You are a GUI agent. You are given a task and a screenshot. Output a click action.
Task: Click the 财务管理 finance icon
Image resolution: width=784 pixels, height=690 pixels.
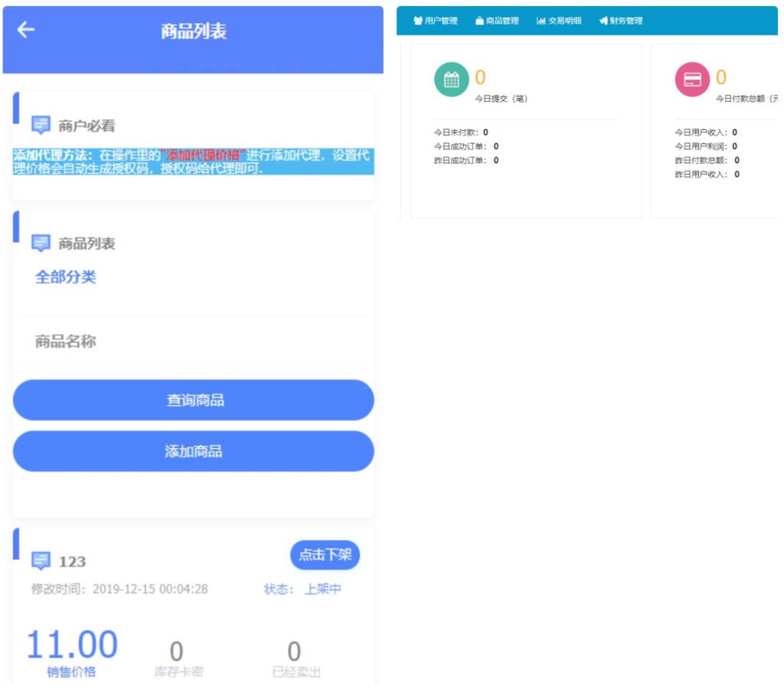coord(604,21)
